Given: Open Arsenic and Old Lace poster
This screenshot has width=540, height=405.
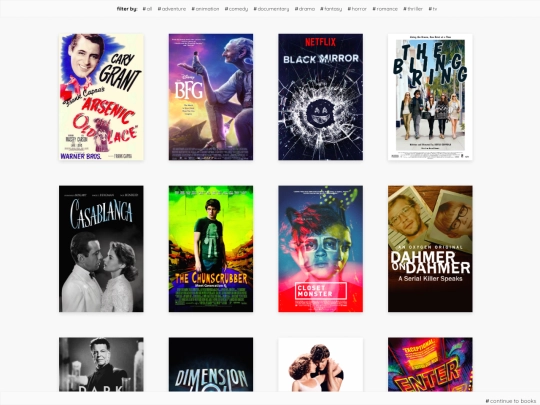Looking at the screenshot, I should point(101,97).
